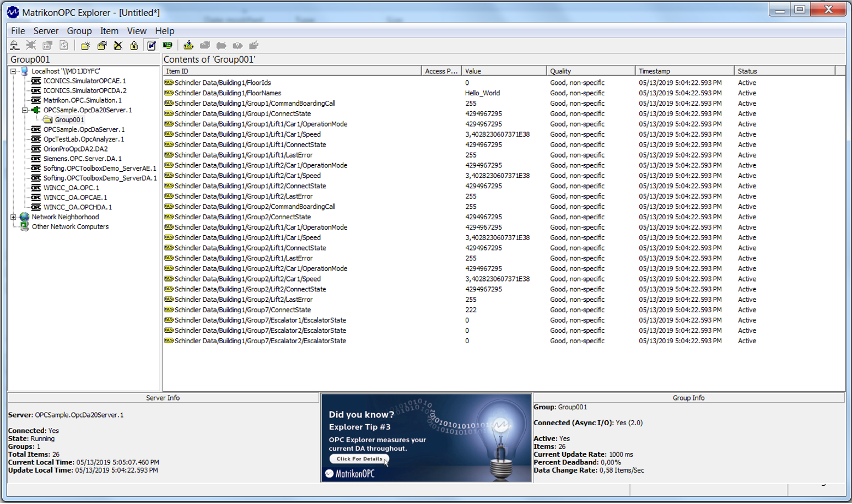Collapse the Localhost '\\MD1JDYFC' tree node

point(13,71)
